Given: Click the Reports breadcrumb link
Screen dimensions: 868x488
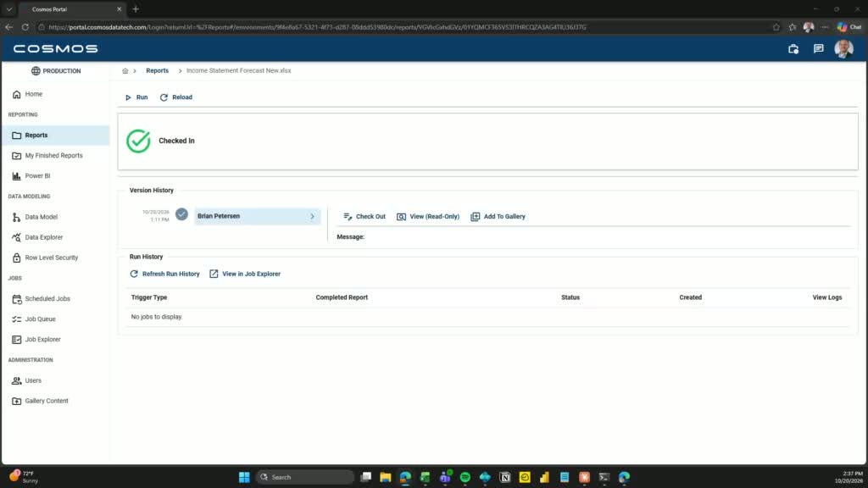Looking at the screenshot, I should [x=157, y=71].
